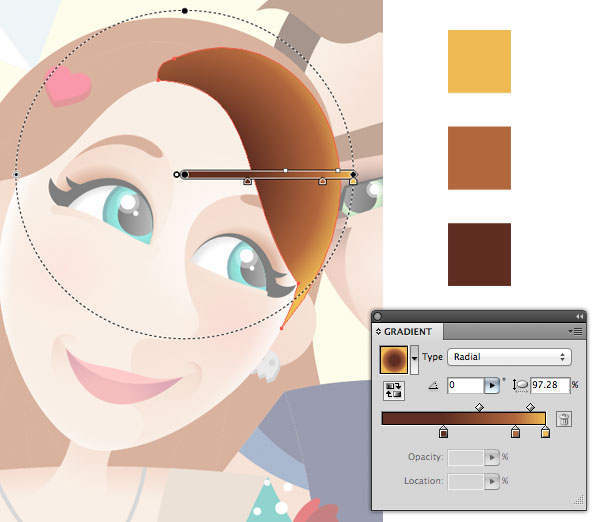Select the GRADIENT panel tab
The image size is (600, 522).
(408, 332)
